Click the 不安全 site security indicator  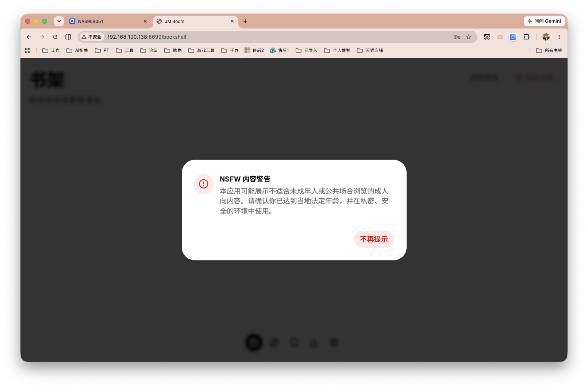click(92, 37)
